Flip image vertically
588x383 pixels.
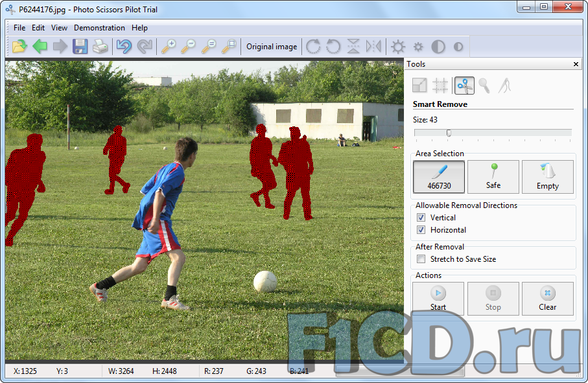[353, 47]
